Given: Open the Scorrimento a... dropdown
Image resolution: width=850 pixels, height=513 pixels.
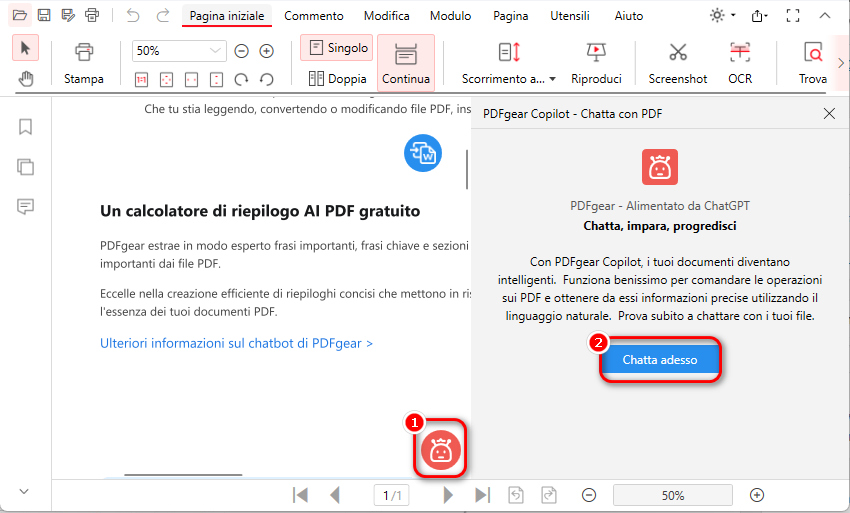Looking at the screenshot, I should (x=508, y=63).
